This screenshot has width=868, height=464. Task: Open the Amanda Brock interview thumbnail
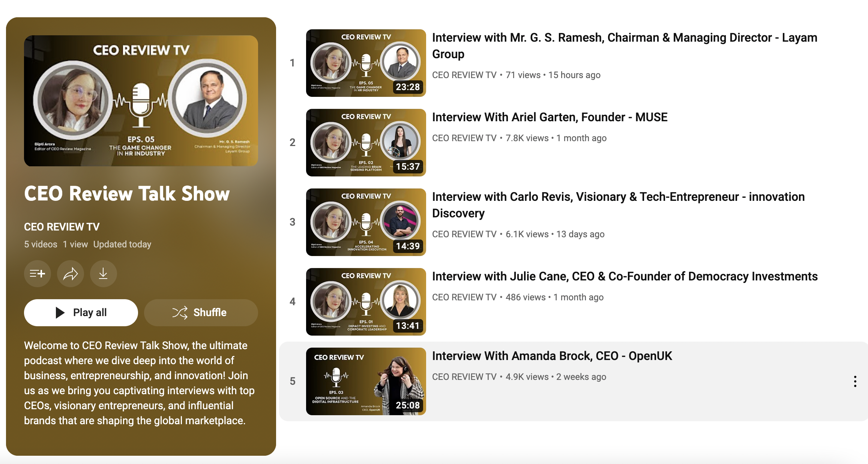[366, 381]
